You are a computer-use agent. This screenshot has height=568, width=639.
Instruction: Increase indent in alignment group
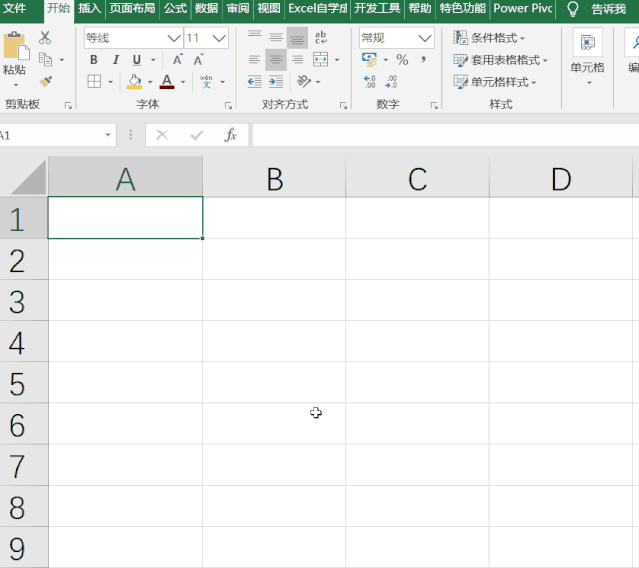point(276,81)
